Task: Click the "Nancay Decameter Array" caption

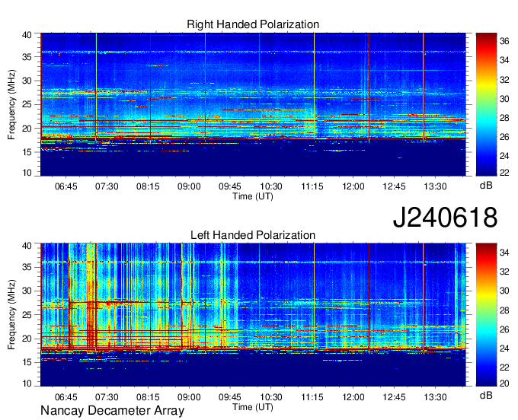Action: [x=112, y=410]
